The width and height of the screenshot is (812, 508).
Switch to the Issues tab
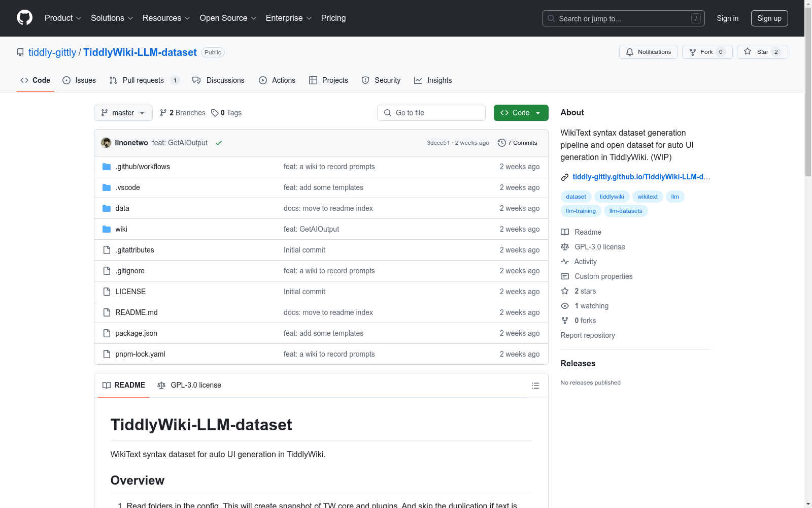pyautogui.click(x=79, y=80)
